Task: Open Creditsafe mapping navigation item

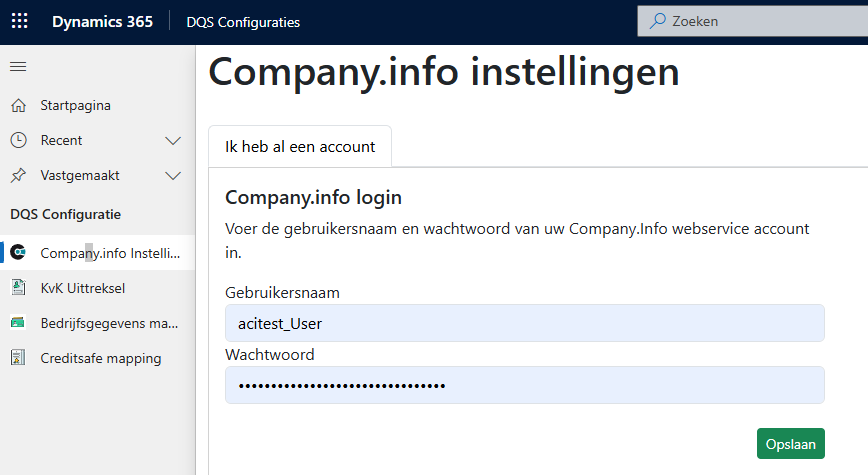Action: coord(100,358)
